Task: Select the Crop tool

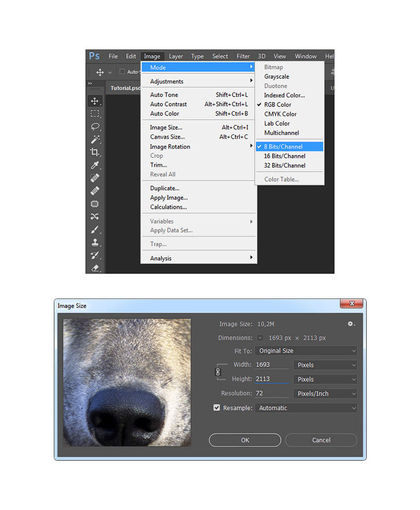Action: point(94,152)
